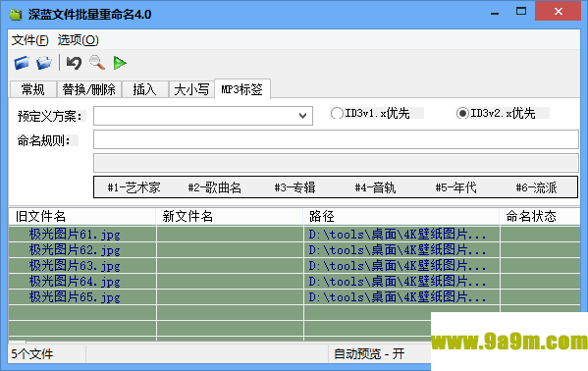
Task: Click the 5个文件 status bar entry
Action: pyautogui.click(x=32, y=353)
